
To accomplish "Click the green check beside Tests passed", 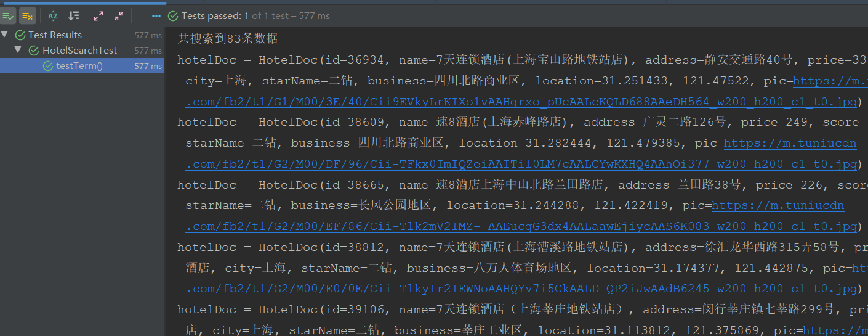I will click(x=173, y=15).
